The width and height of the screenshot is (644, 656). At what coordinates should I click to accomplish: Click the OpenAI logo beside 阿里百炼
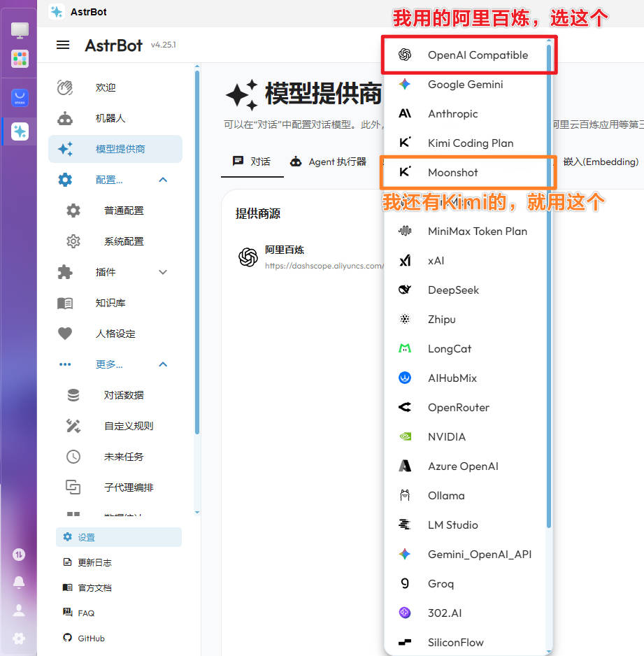coord(248,257)
